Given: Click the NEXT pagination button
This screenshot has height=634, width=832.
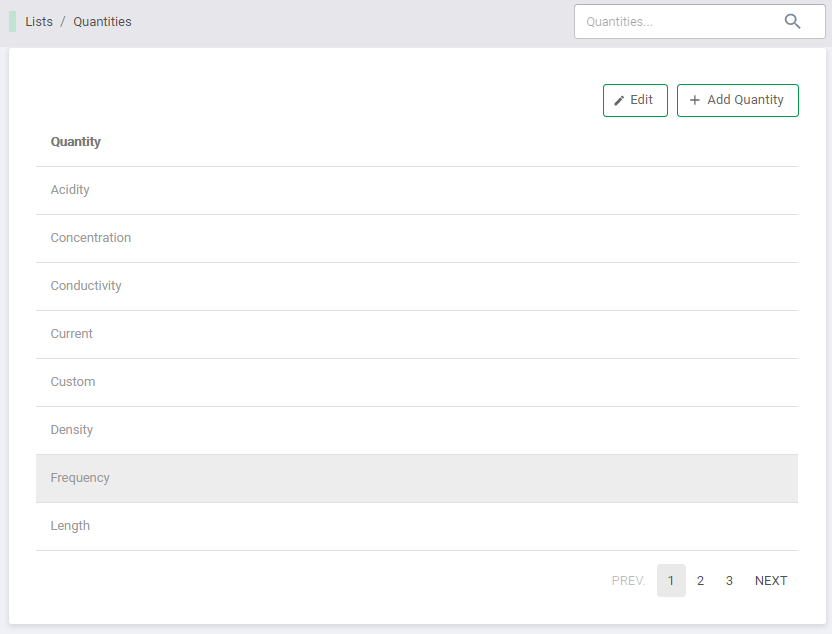Looking at the screenshot, I should (x=771, y=581).
